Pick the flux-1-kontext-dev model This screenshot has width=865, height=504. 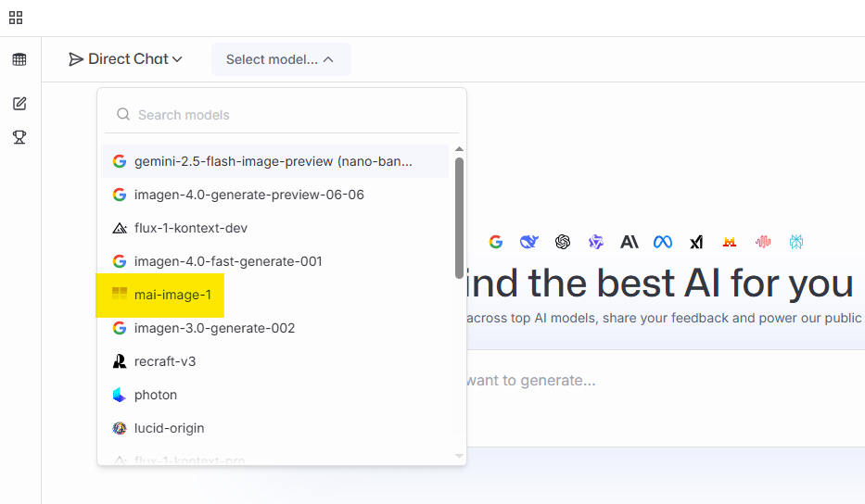[x=190, y=228]
